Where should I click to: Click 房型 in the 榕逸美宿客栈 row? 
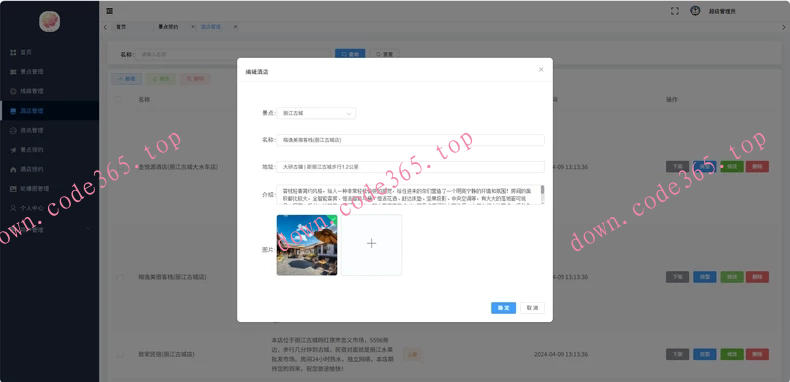704,277
